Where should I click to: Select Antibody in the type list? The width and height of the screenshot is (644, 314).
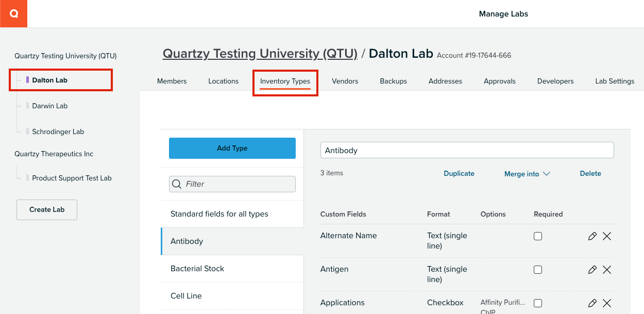tap(232, 241)
